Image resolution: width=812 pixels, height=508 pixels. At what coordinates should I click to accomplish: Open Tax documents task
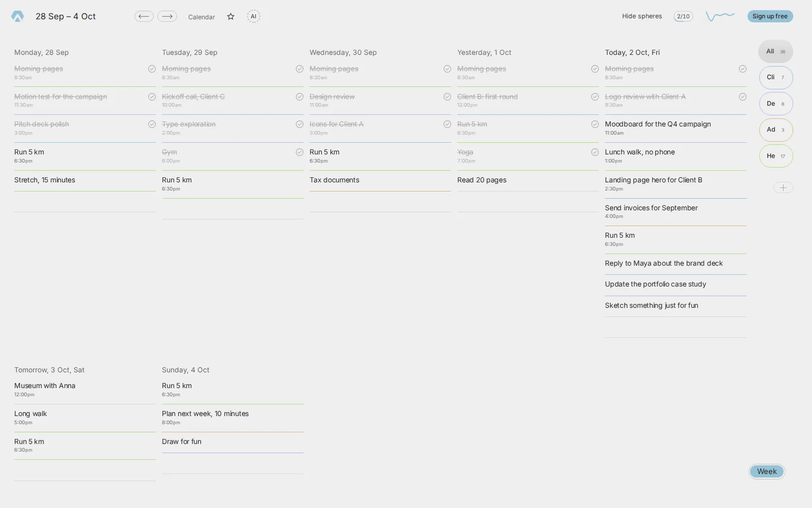click(x=380, y=180)
